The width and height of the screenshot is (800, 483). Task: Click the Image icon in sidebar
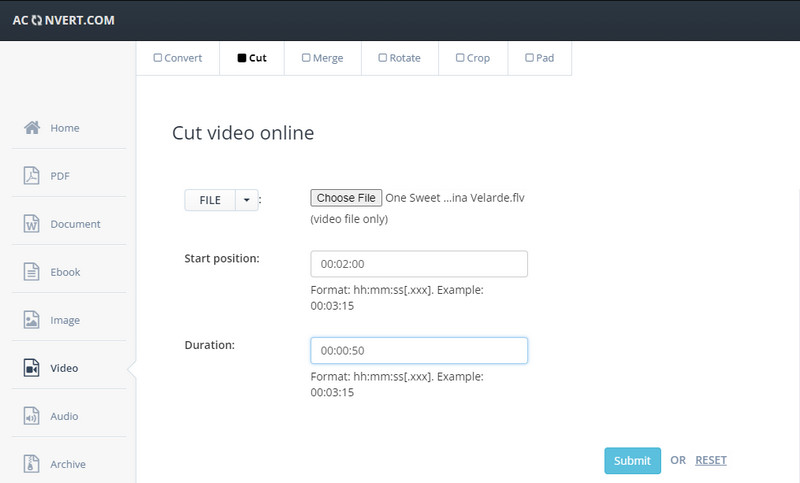click(x=32, y=320)
